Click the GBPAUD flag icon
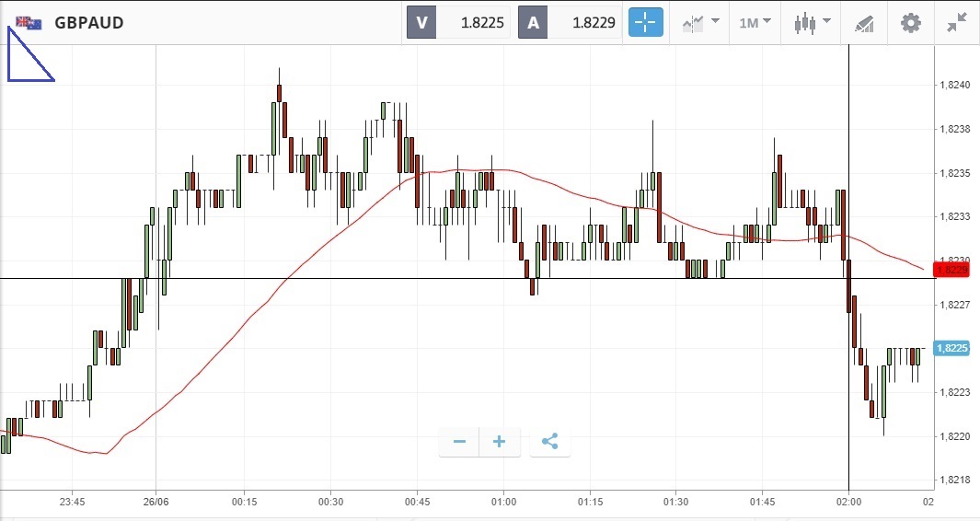 pyautogui.click(x=29, y=23)
